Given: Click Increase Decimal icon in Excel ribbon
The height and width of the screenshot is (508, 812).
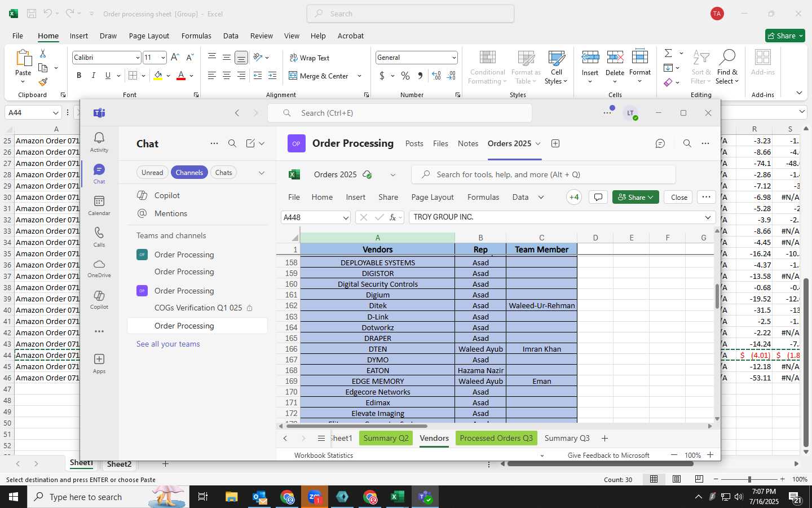Looking at the screenshot, I should pos(436,76).
